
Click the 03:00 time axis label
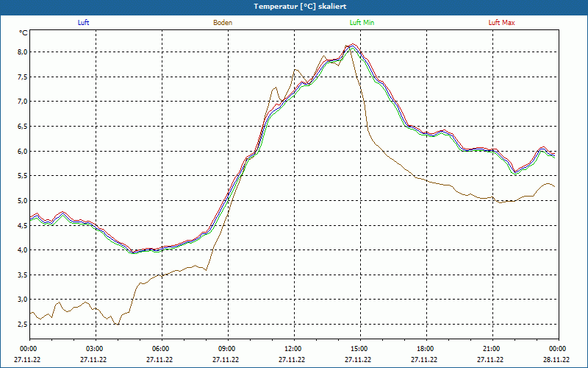click(96, 349)
